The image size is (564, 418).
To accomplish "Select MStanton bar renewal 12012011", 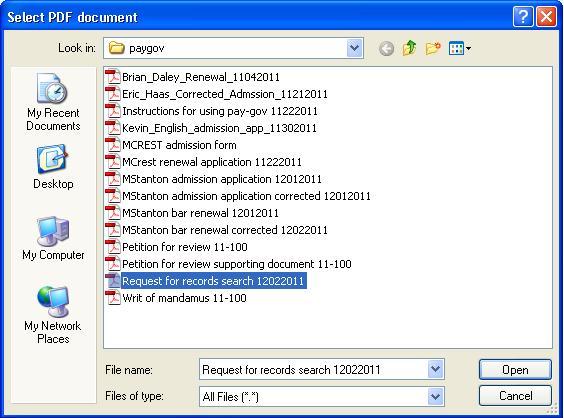I will (x=200, y=213).
